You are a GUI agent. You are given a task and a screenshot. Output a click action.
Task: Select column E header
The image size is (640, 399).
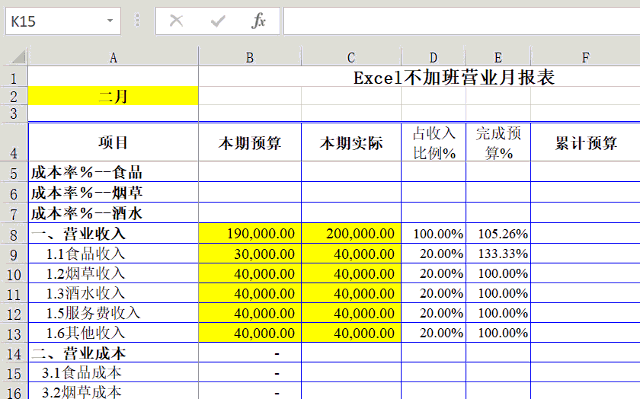pyautogui.click(x=498, y=58)
